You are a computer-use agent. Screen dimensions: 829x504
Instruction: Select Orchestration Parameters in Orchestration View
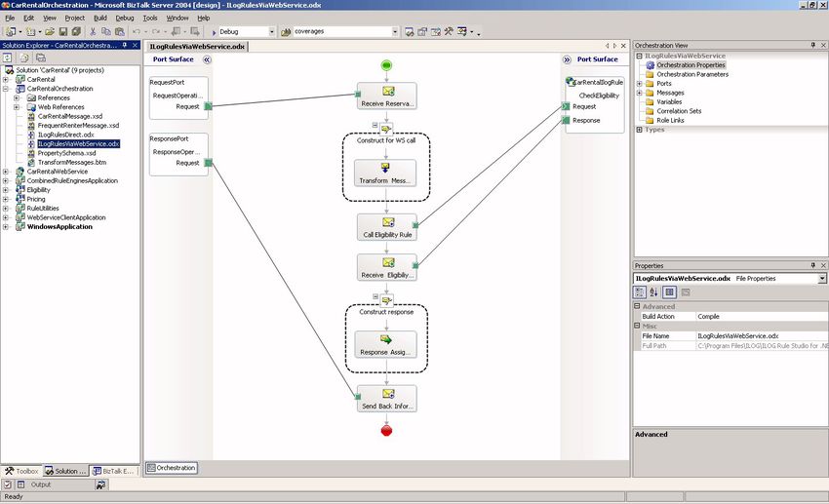coord(692,74)
